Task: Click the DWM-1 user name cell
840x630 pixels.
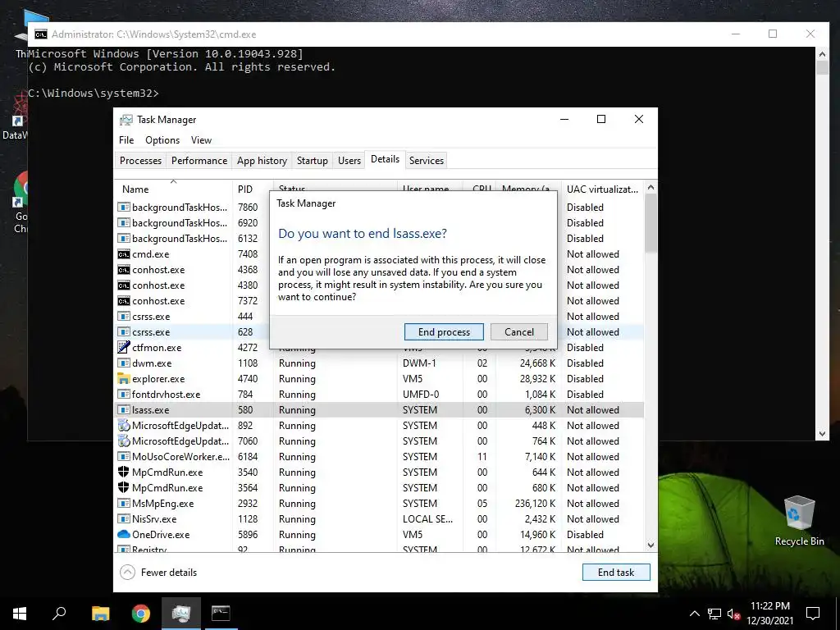Action: (x=419, y=363)
